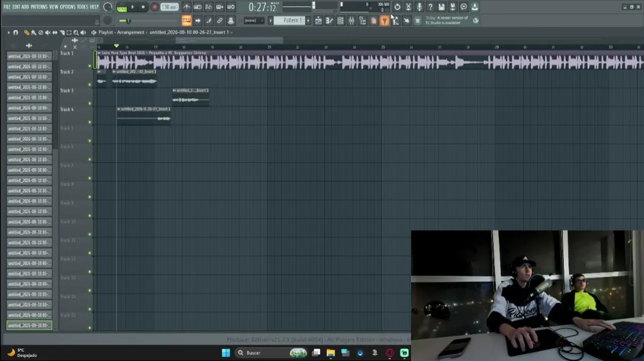Toggle loop recording icon
The height and width of the screenshot is (361, 644).
(x=231, y=7)
